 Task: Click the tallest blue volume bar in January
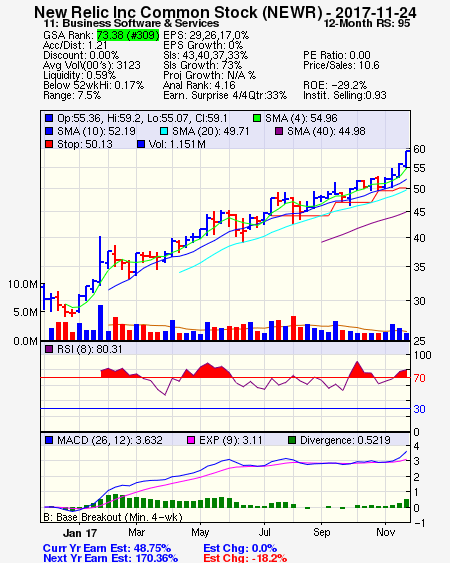[101, 322]
